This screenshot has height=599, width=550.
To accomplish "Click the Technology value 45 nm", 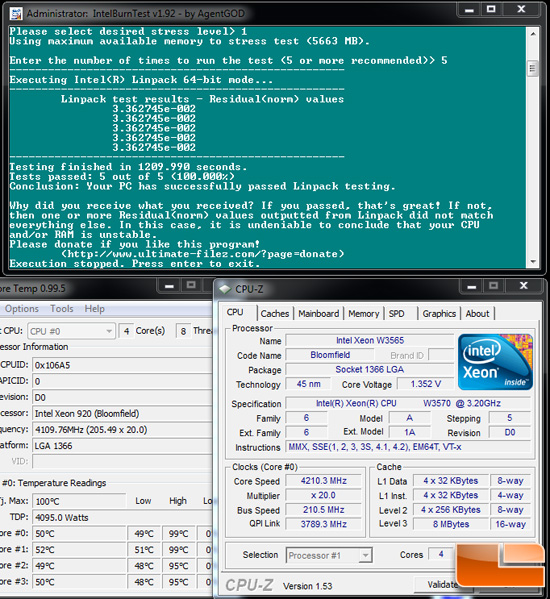I will 309,384.
